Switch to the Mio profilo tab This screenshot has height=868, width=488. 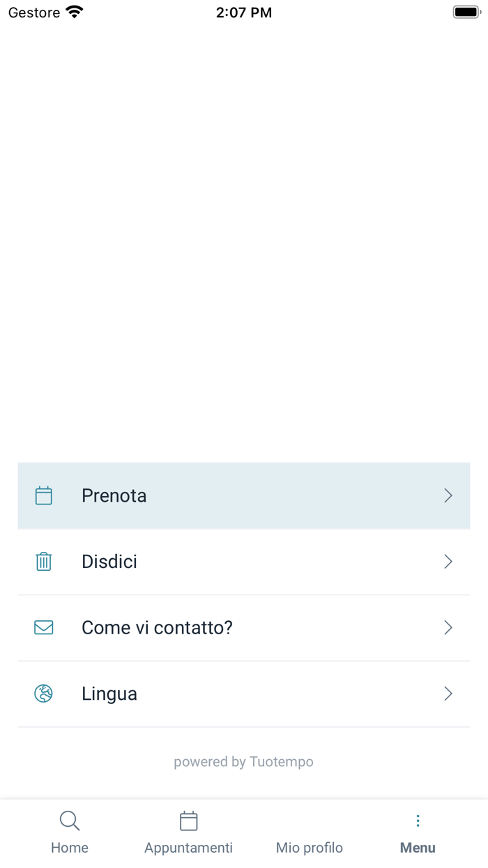pyautogui.click(x=310, y=847)
